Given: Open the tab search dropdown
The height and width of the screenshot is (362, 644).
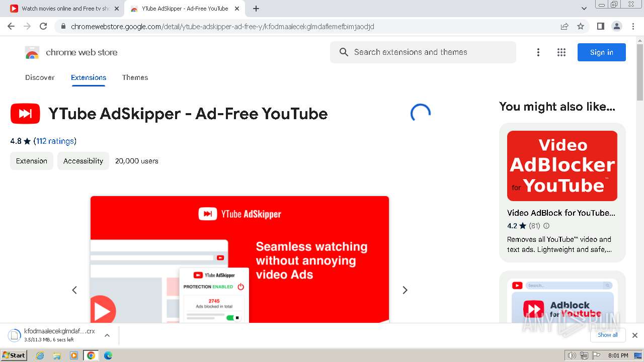Looking at the screenshot, I should [x=584, y=9].
